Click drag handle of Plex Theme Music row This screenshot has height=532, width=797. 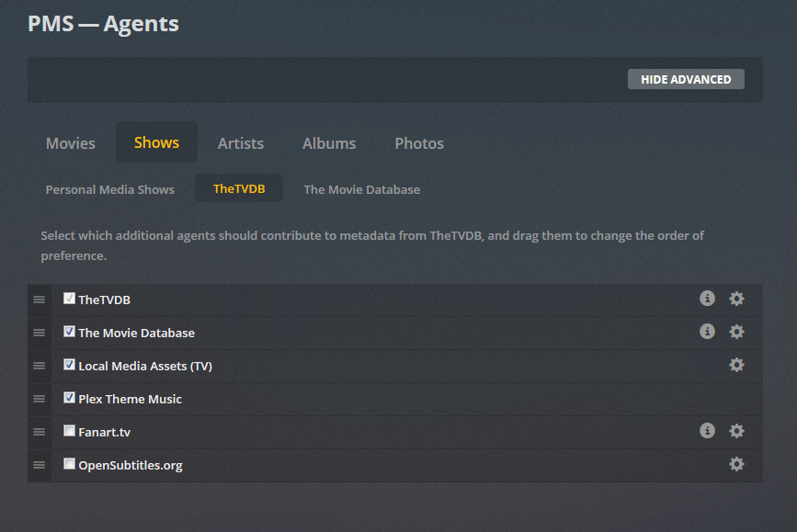40,399
